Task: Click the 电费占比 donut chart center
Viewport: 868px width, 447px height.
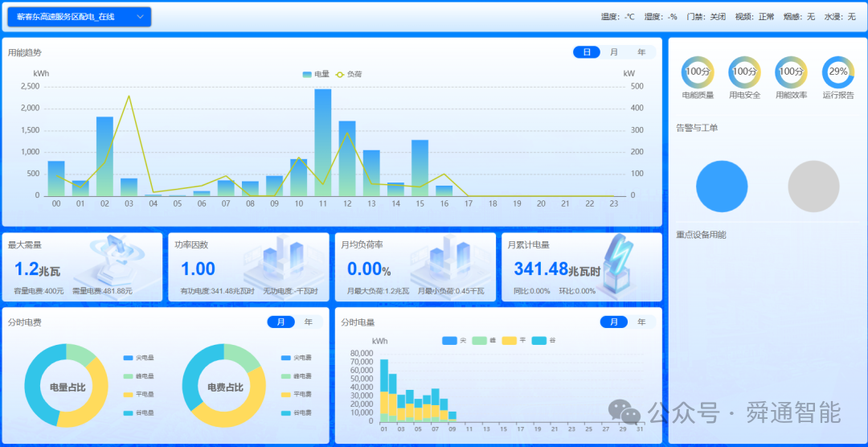Action: click(x=225, y=387)
